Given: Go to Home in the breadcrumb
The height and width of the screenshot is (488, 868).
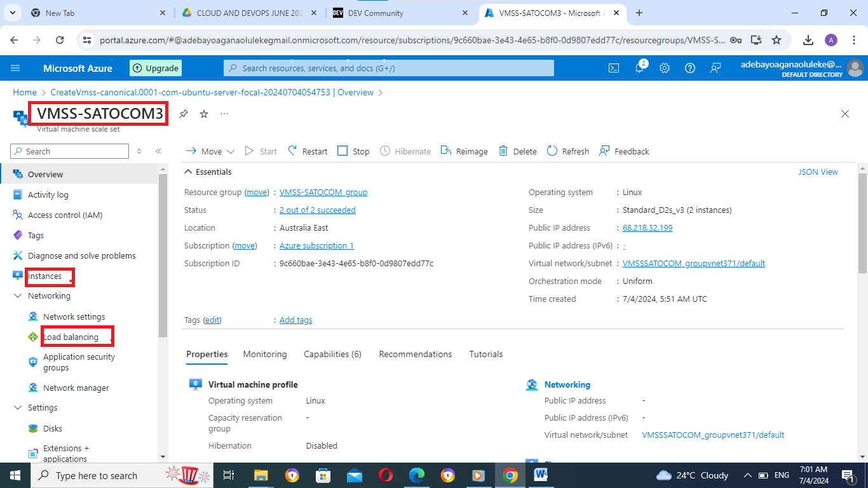Looking at the screenshot, I should tap(25, 92).
